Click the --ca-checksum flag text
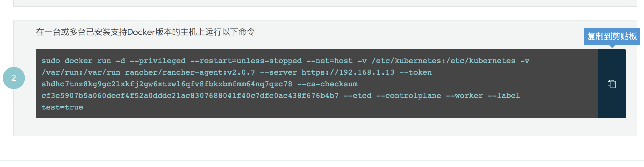This screenshot has height=167, width=644. point(327,84)
